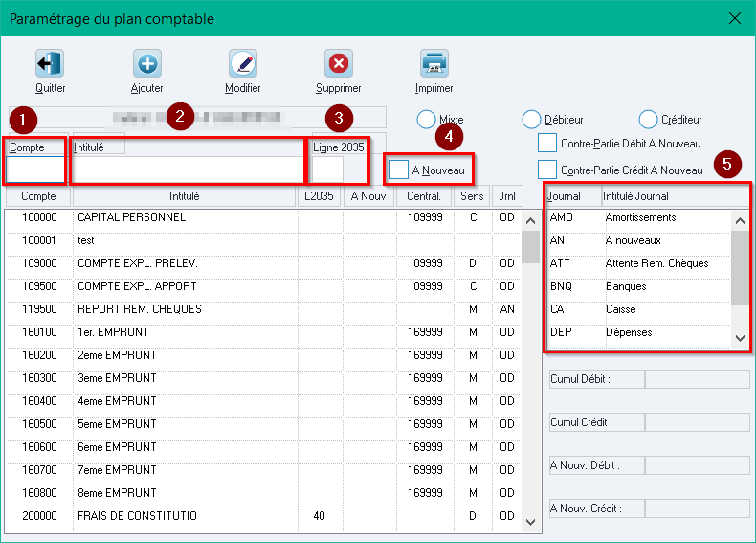Click the Journal column header in journal list
Screen dimensions: 756x543
pos(574,196)
